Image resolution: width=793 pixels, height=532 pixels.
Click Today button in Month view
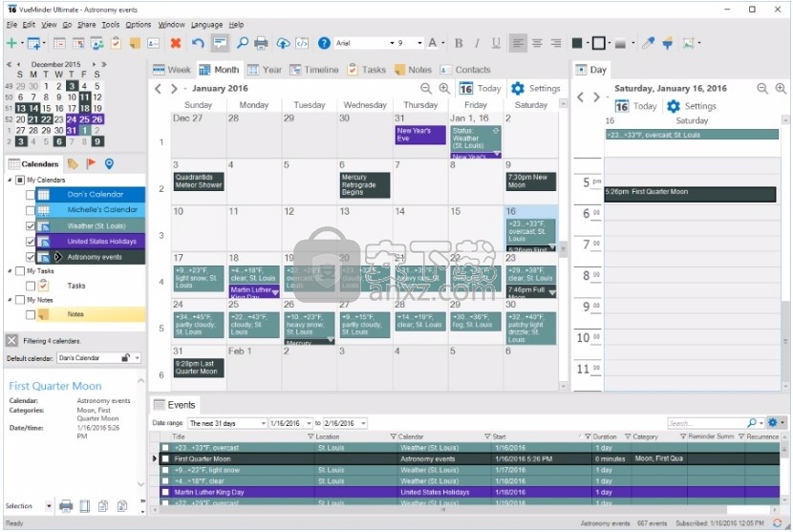coord(481,89)
